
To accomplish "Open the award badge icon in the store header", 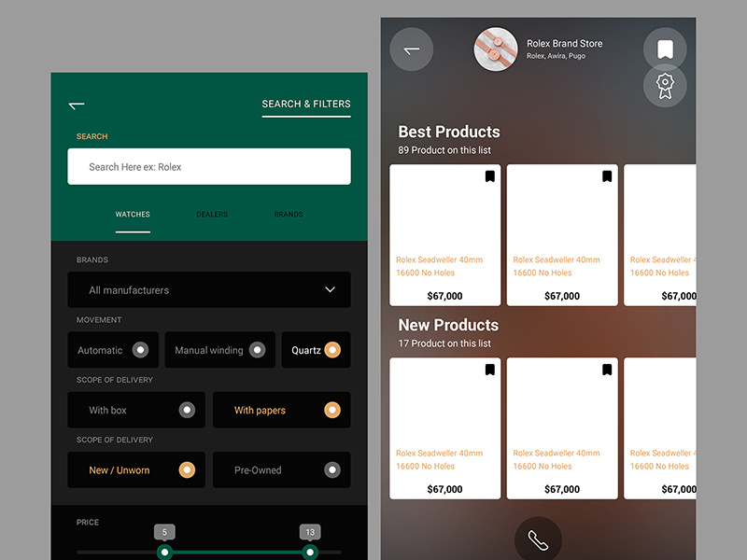I will click(665, 86).
